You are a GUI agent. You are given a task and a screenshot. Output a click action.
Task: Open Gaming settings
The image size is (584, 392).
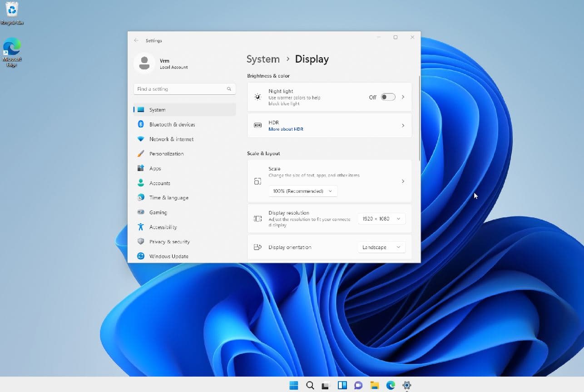click(x=158, y=212)
